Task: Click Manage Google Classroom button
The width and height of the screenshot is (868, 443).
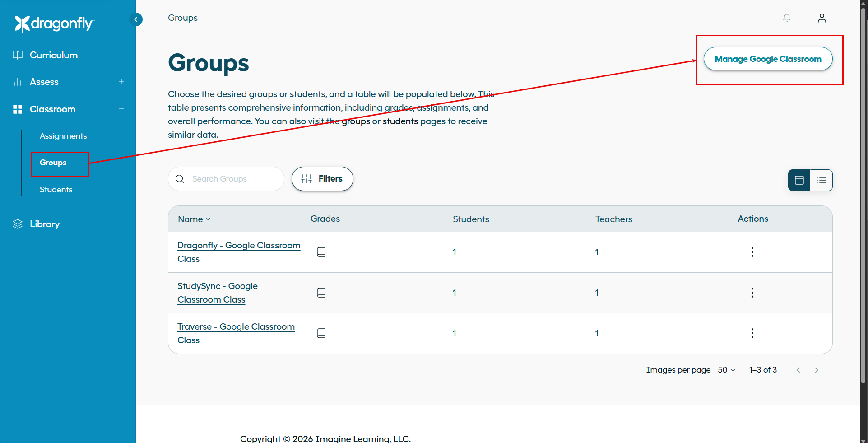Action: click(768, 59)
